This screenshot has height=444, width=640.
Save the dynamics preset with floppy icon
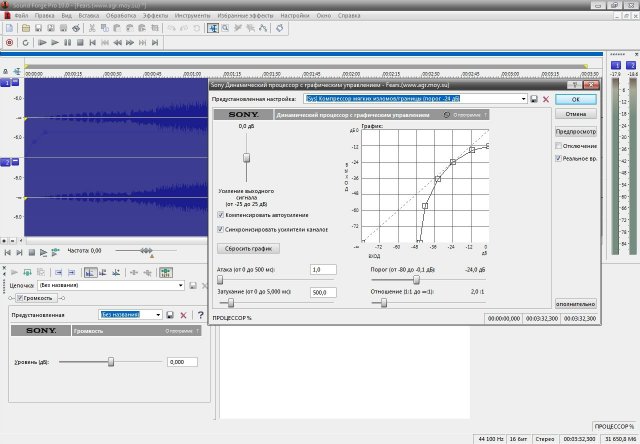(x=534, y=99)
